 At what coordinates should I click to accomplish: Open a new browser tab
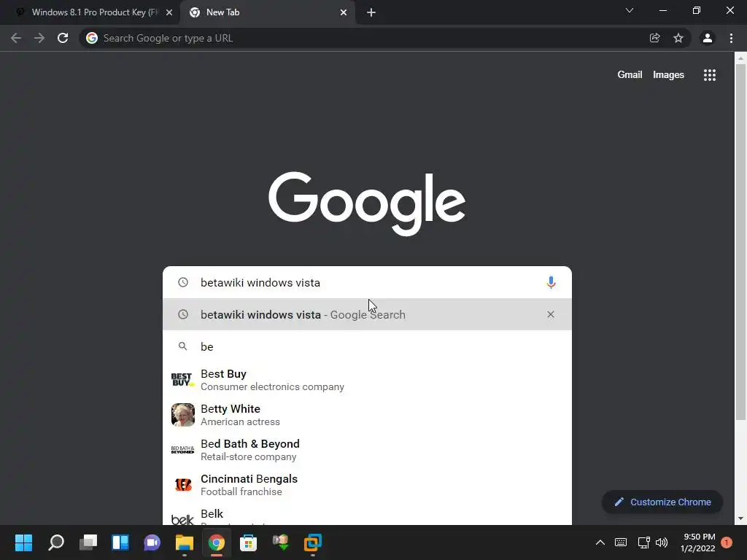(x=371, y=12)
